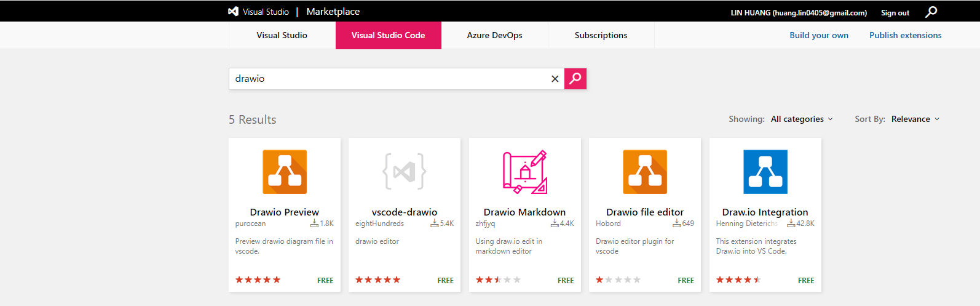
Task: Click FREE label on vscode-drawio card
Action: (x=446, y=280)
